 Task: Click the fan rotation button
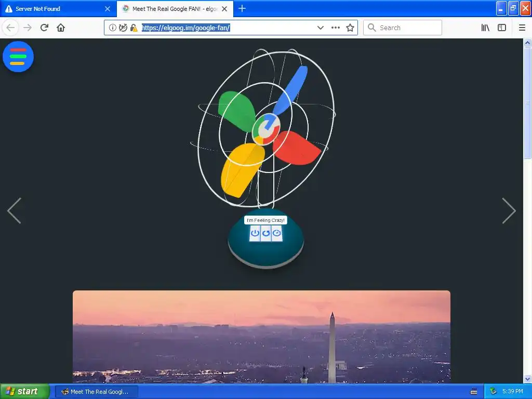[x=266, y=233]
